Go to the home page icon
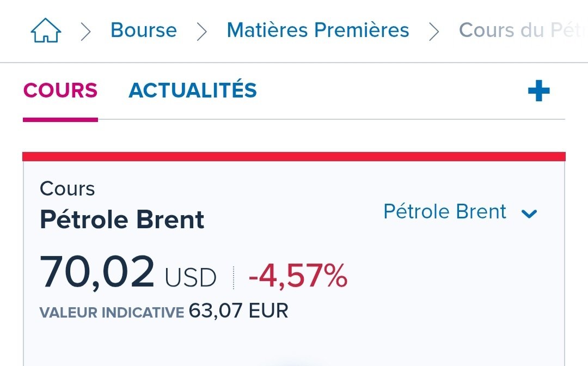Image resolution: width=588 pixels, height=366 pixels. (46, 30)
